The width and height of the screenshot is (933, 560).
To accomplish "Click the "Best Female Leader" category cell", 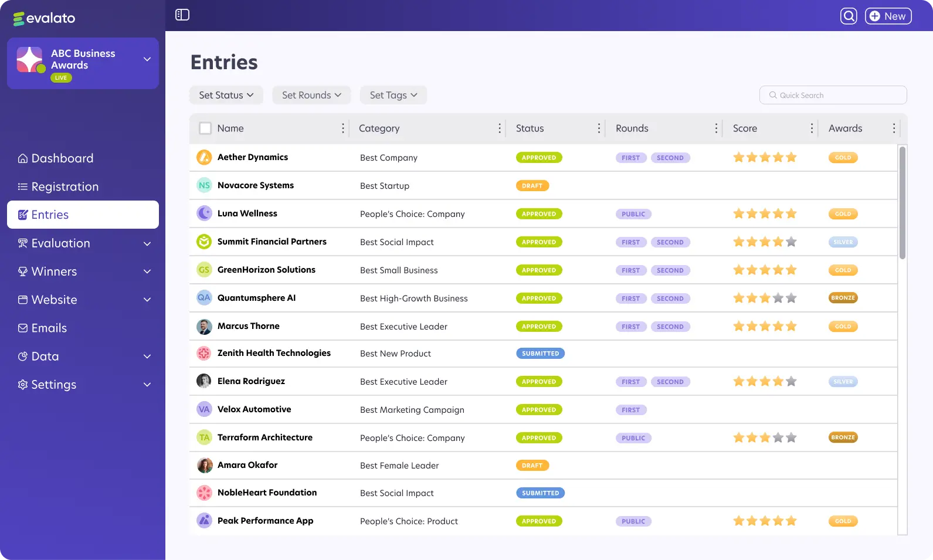I will (399, 466).
